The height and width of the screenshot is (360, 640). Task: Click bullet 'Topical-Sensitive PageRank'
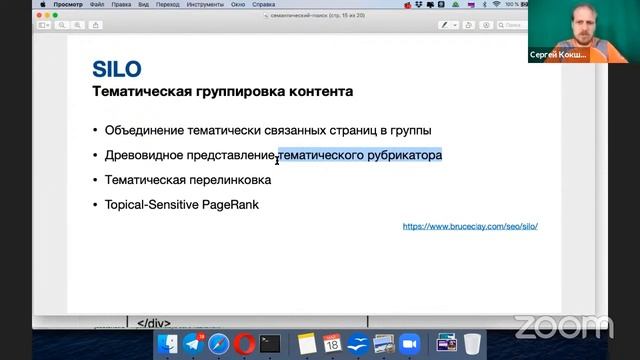[x=182, y=204]
